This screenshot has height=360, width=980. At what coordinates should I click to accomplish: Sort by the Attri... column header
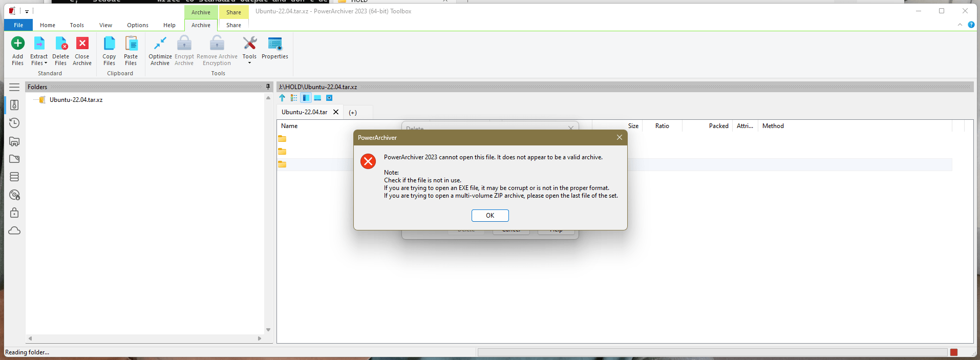[745, 126]
